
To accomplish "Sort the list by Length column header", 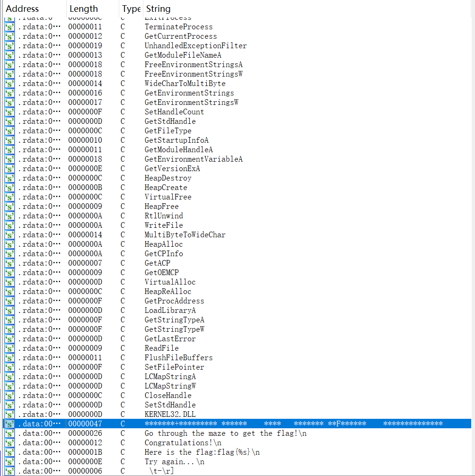I will (x=84, y=9).
